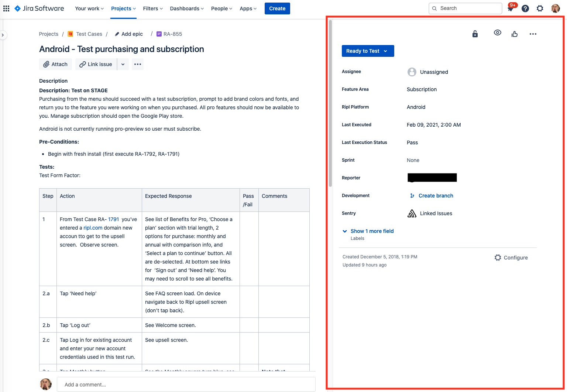The image size is (567, 392).
Task: Open the dropdown arrow next to Link issue
Action: point(123,64)
